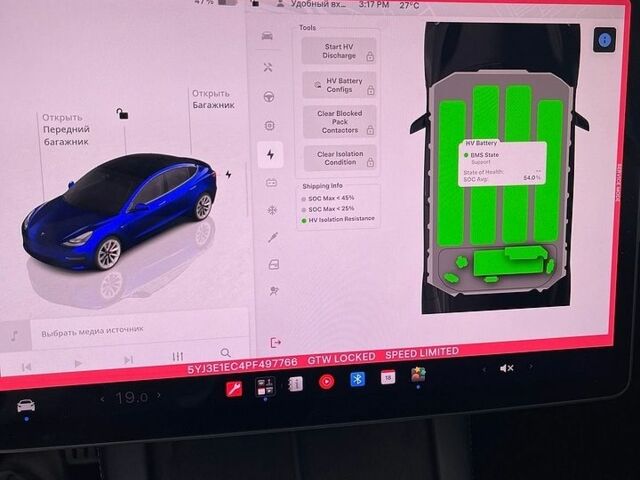Image resolution: width=640 pixels, height=480 pixels.
Task: Select the steering wheel sidebar icon
Action: click(269, 97)
